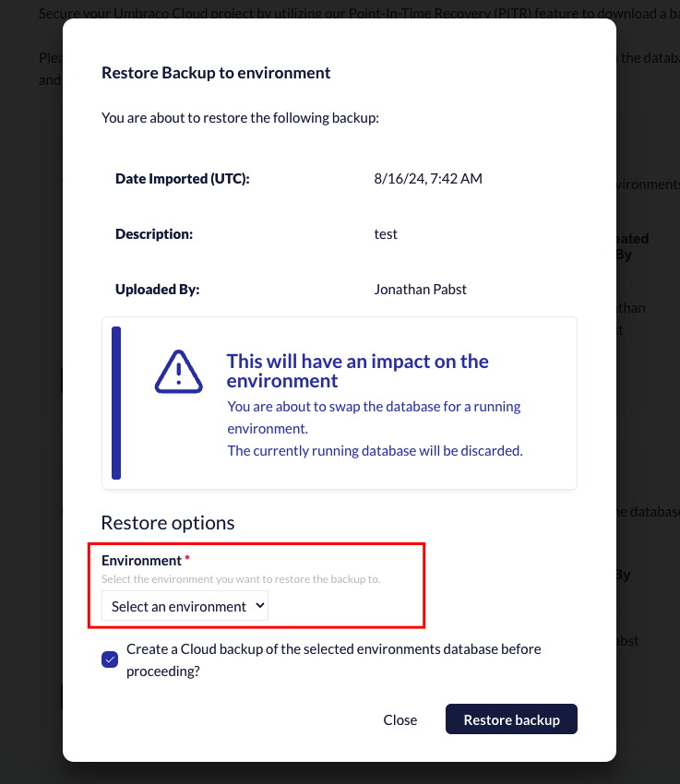680x784 pixels.
Task: Click 'Restore backup' to confirm the restore
Action: click(511, 719)
